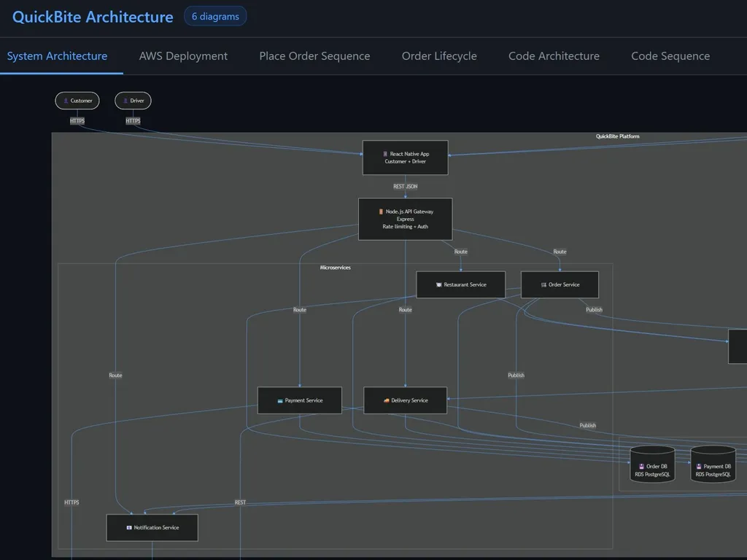
Task: Click the disk icon in Order DB
Action: pos(642,467)
